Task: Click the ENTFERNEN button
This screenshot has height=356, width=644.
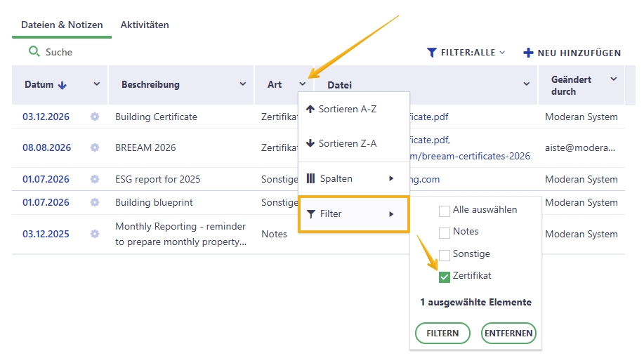Action: click(508, 333)
